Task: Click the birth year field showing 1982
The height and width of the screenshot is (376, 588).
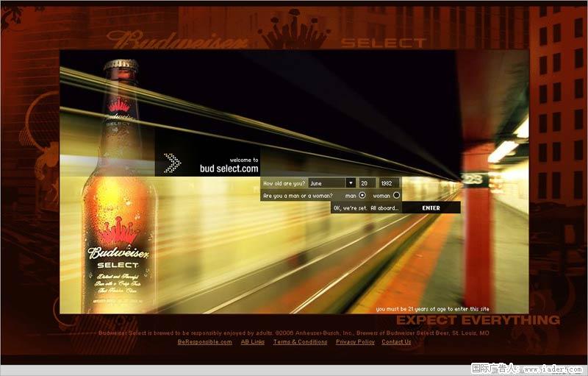Action: [389, 183]
